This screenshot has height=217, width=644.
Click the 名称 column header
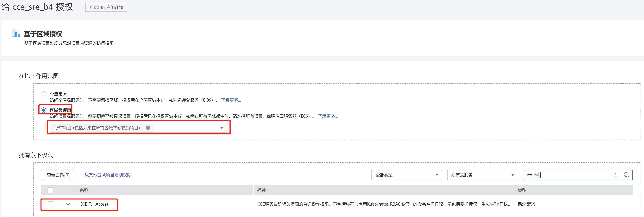tap(84, 190)
